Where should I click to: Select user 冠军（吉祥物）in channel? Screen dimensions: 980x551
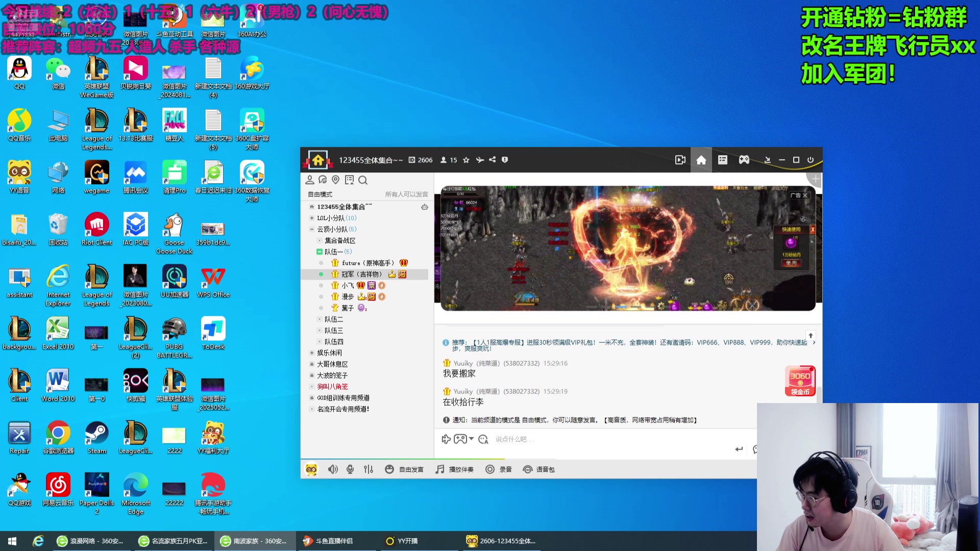tap(362, 274)
